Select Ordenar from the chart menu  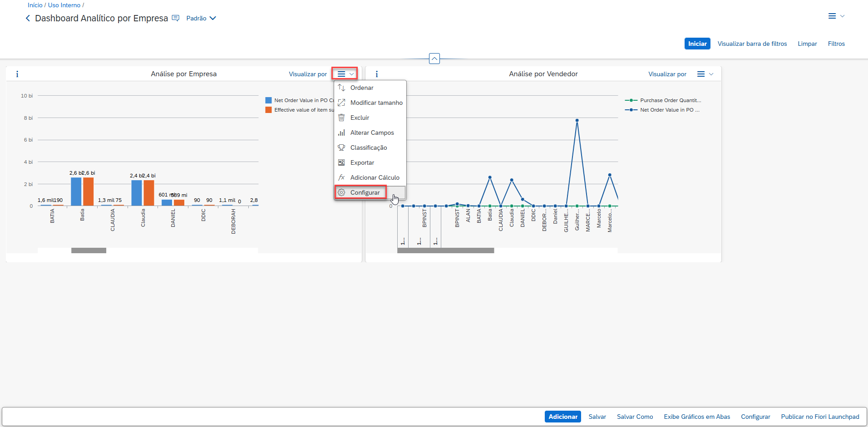point(362,88)
